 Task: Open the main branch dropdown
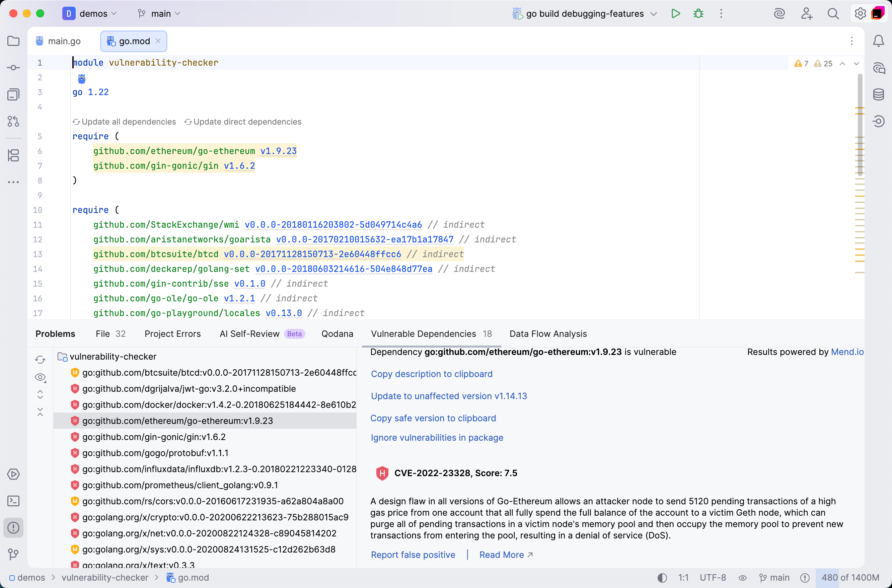[159, 13]
